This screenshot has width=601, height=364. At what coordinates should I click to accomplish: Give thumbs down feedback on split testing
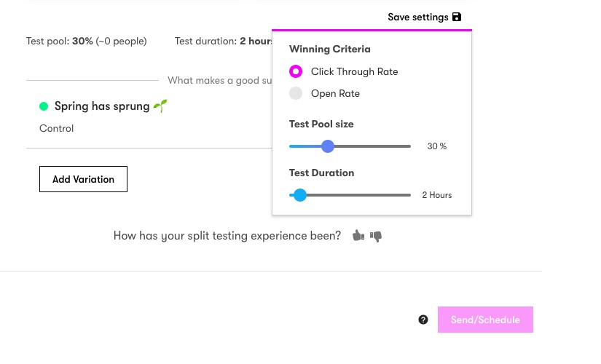376,236
